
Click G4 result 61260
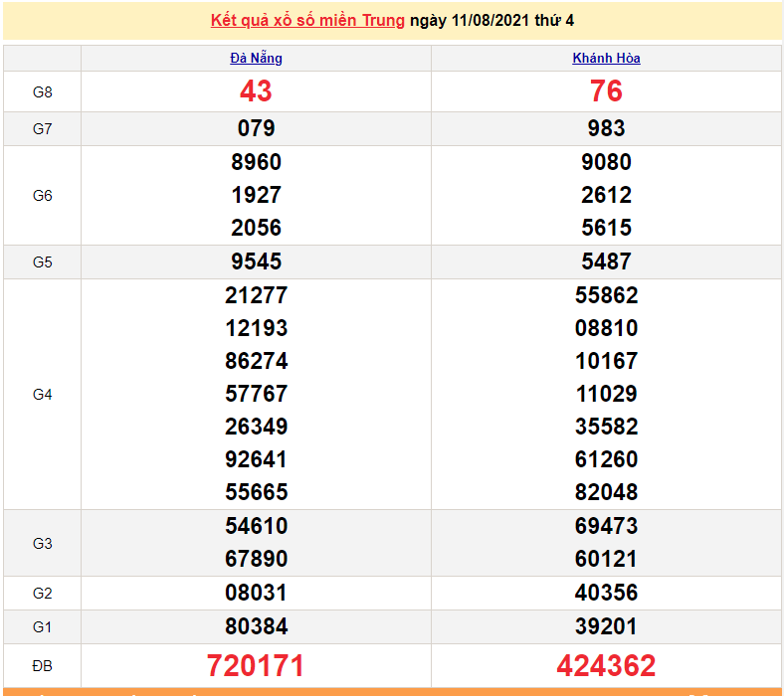[606, 459]
